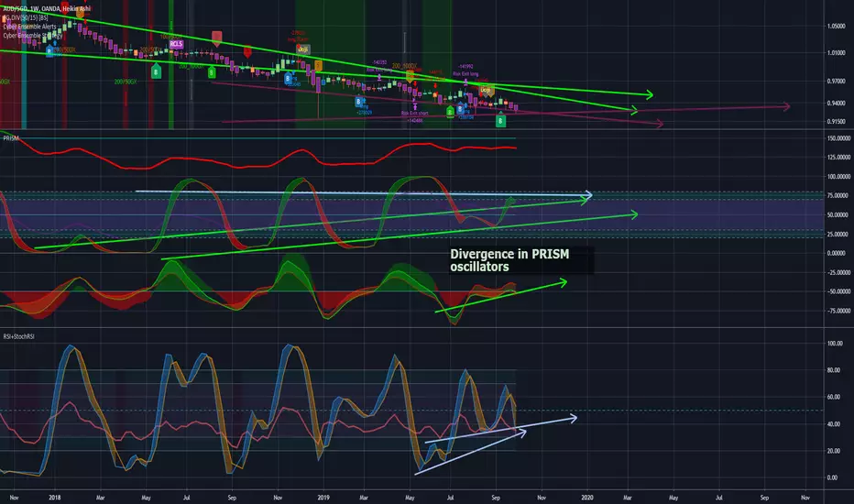
Task: Click the 80.00 RSI scale label
Action: (x=833, y=370)
